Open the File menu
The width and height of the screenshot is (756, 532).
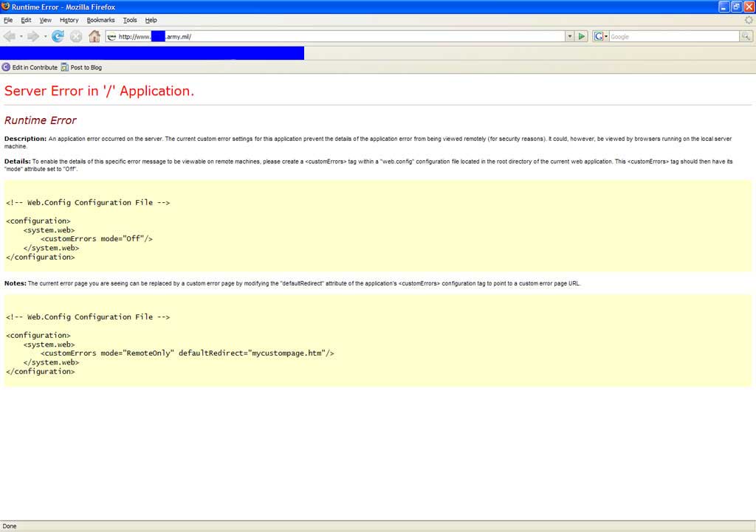click(x=8, y=20)
